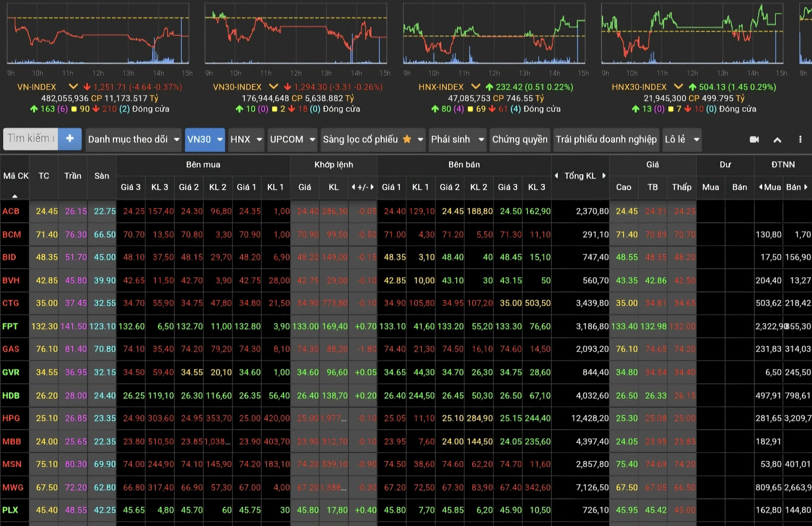Viewport: 812px width, 526px height.
Task: Click HDB matched volume 138,70
Action: (x=335, y=396)
